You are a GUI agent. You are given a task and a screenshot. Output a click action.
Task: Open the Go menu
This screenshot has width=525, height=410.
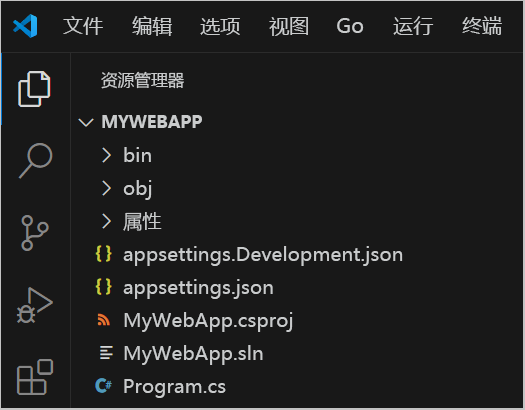[350, 26]
